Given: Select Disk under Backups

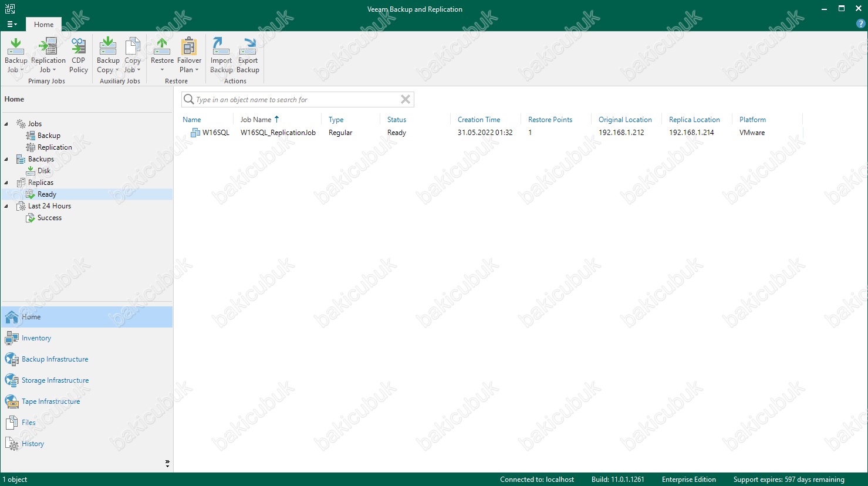Looking at the screenshot, I should (x=44, y=171).
